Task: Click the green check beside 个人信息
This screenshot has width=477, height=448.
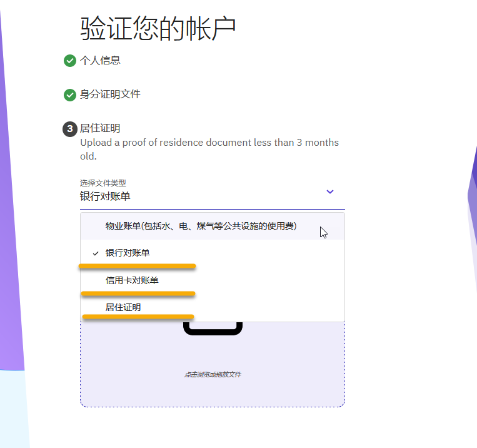Action: pyautogui.click(x=70, y=61)
